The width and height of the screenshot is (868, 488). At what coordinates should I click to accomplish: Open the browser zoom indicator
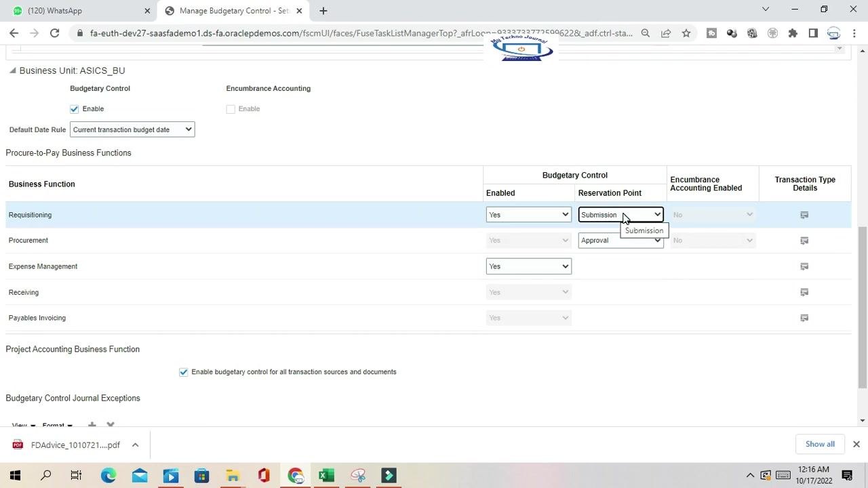(x=646, y=33)
